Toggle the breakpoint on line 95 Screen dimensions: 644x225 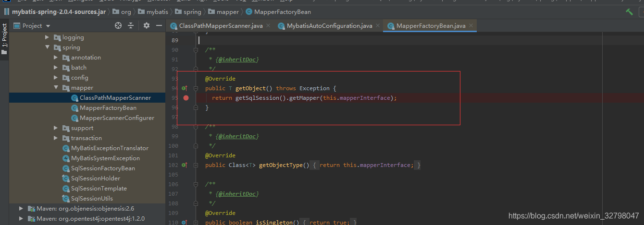coord(186,98)
